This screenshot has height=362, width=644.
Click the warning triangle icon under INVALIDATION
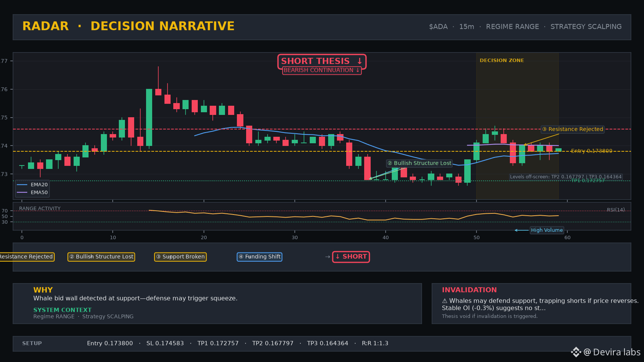tap(445, 301)
